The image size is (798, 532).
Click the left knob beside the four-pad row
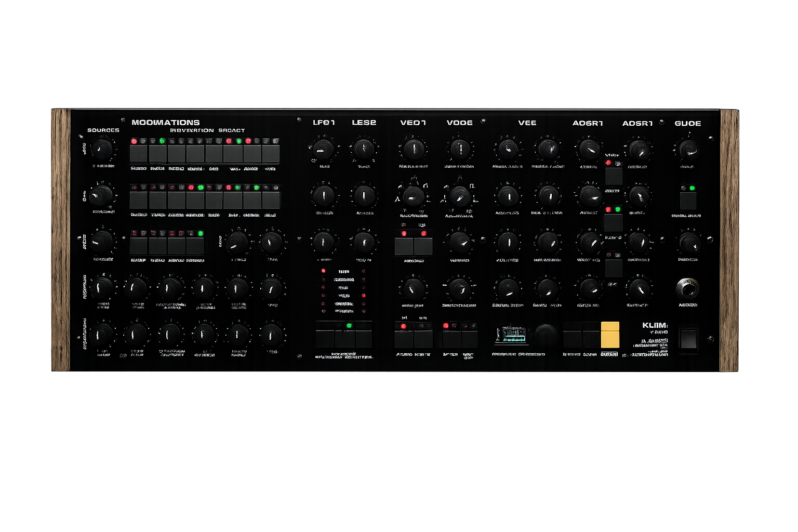pos(237,242)
